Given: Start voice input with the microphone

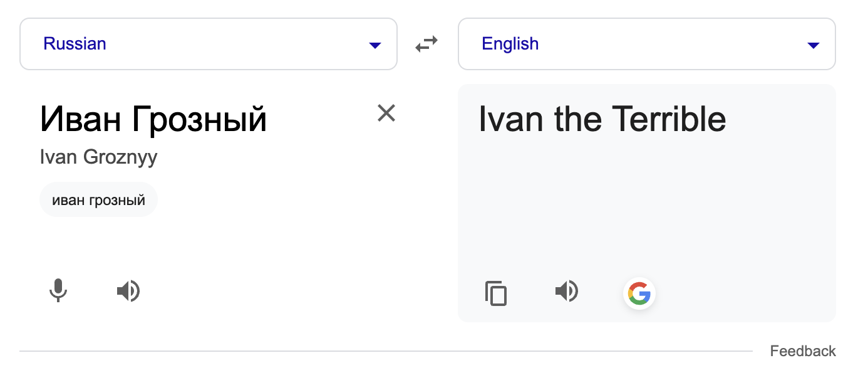Looking at the screenshot, I should click(58, 291).
